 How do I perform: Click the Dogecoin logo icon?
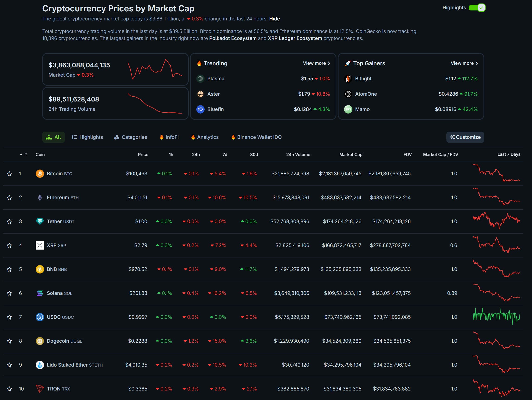tap(40, 341)
